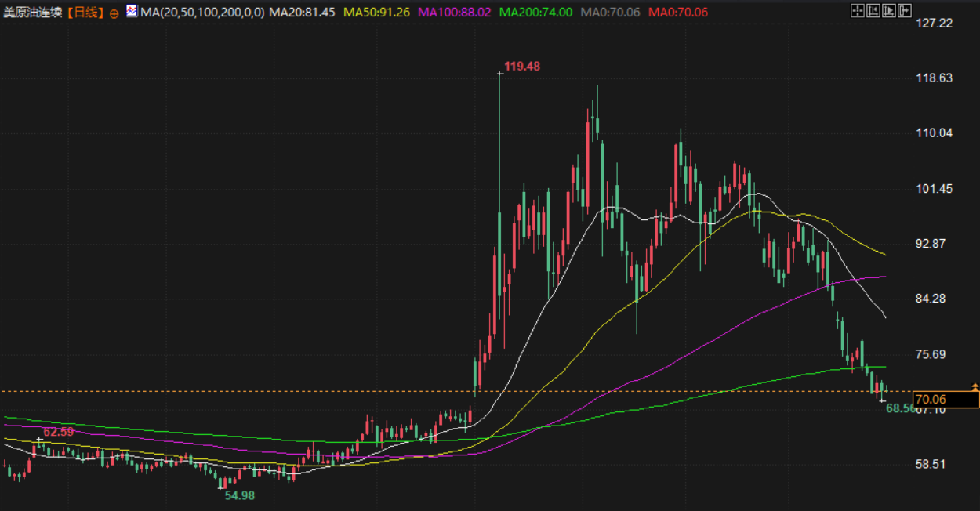
Task: Click the gray MA0:70.06 legend value
Action: pos(611,13)
